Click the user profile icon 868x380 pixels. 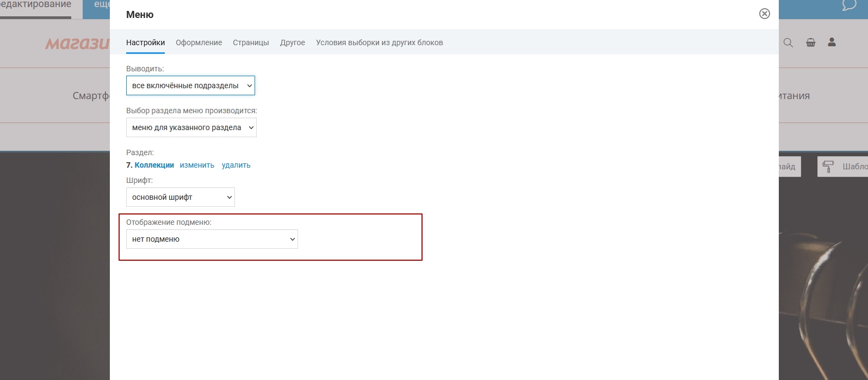832,42
